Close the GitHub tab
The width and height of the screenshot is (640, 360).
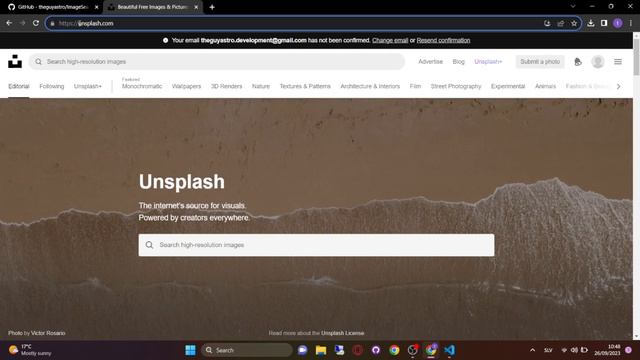point(96,7)
